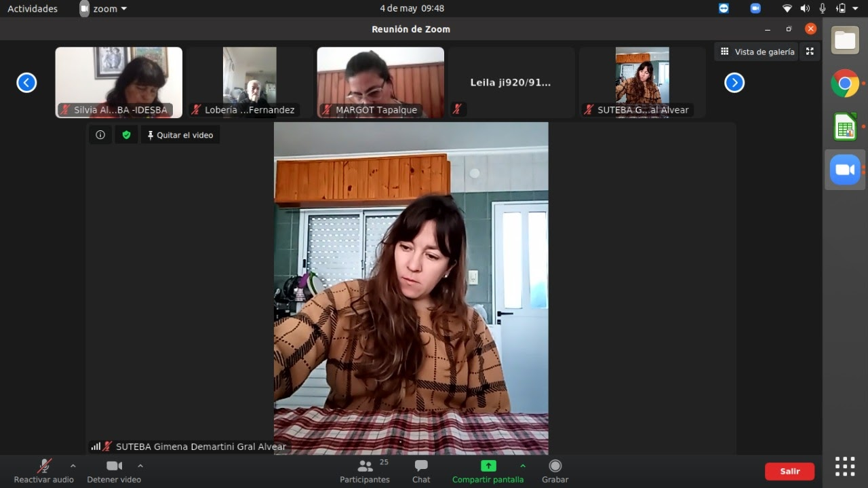Open the Actividades overview menu
Screen dimensions: 868x488
(x=33, y=9)
